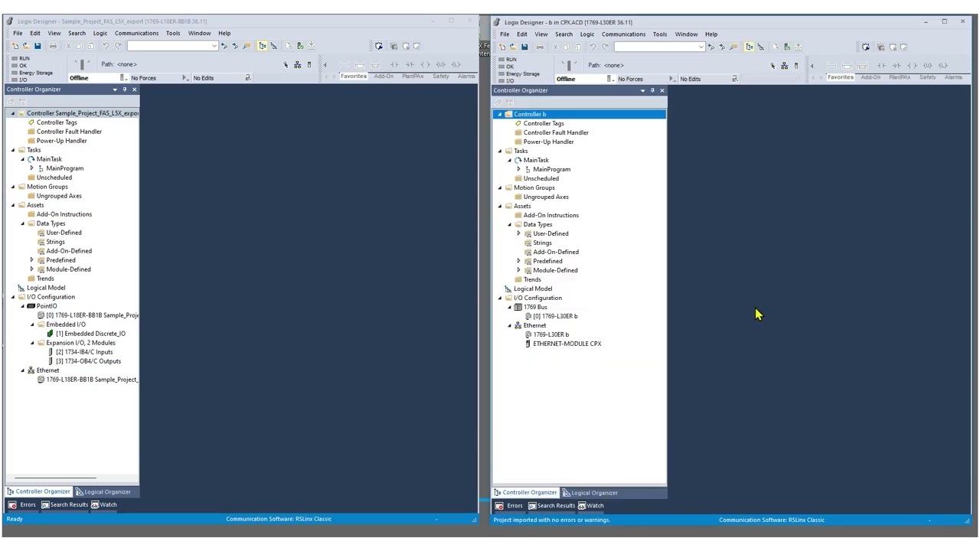The height and width of the screenshot is (551, 980).
Task: Collapse the Tasks node in left window tree
Action: (x=13, y=150)
